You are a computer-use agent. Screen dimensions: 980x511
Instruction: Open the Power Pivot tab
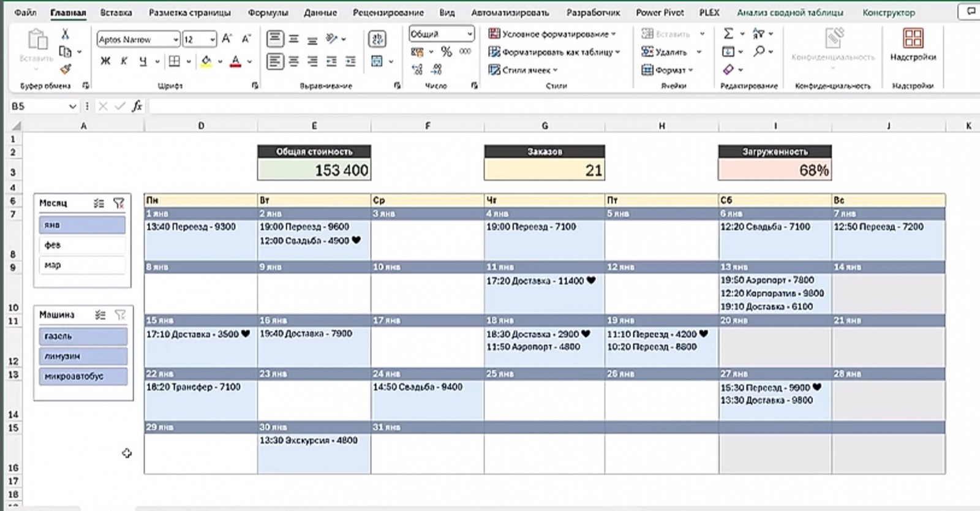point(660,12)
